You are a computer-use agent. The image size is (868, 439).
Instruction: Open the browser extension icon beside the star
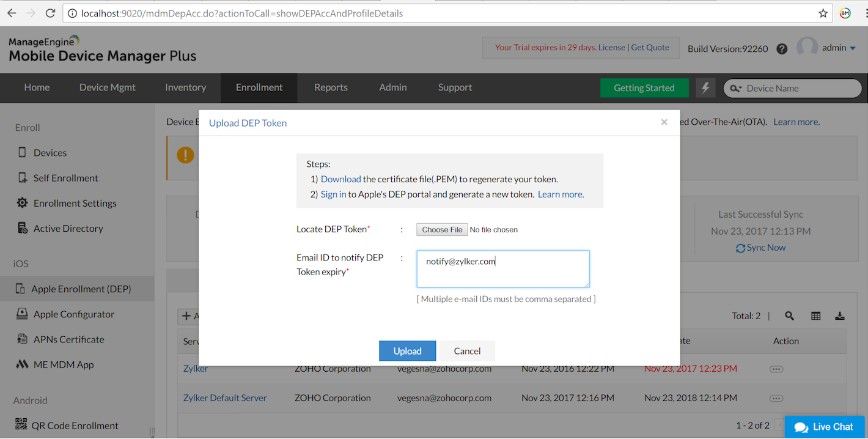(845, 13)
